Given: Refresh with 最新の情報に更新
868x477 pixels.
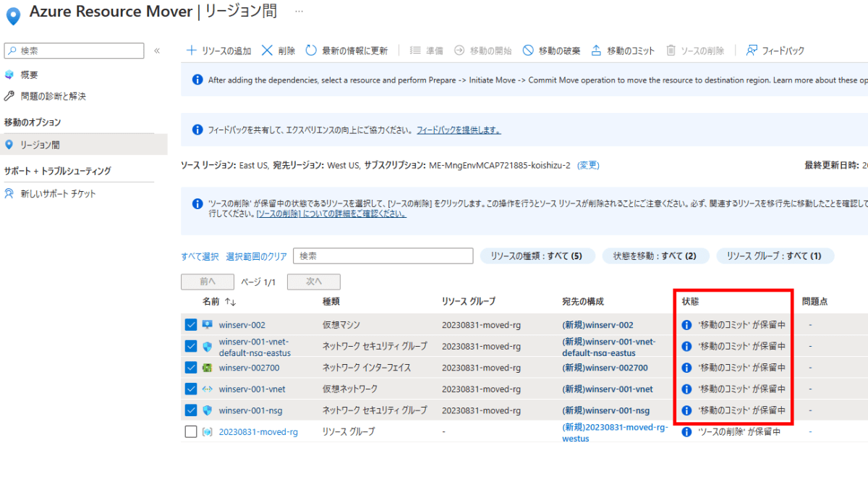Looking at the screenshot, I should (x=346, y=51).
